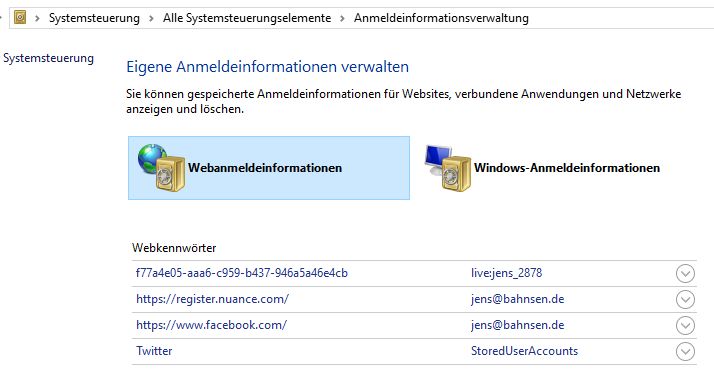Expand the live:jens_2878 credential entry
The width and height of the screenshot is (714, 382).
(685, 274)
